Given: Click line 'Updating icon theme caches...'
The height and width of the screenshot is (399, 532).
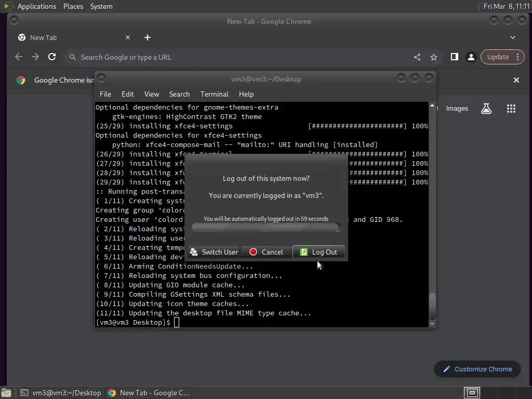Looking at the screenshot, I should tap(172, 303).
